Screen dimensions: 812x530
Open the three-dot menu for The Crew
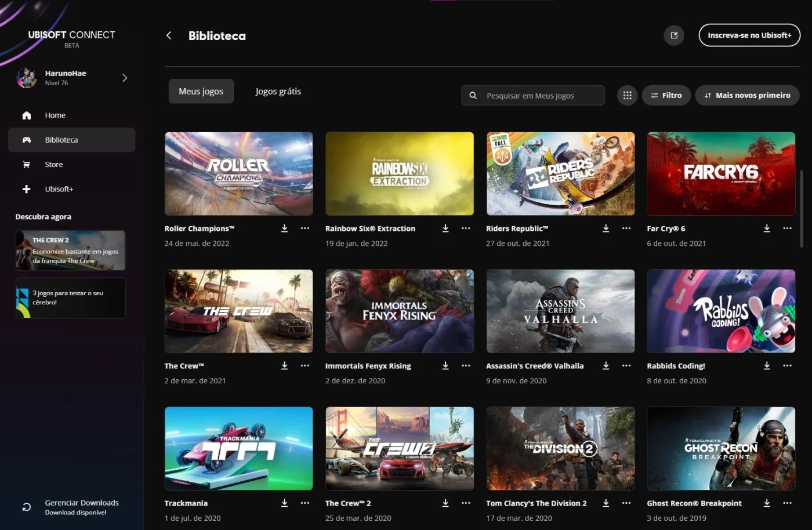tap(305, 366)
